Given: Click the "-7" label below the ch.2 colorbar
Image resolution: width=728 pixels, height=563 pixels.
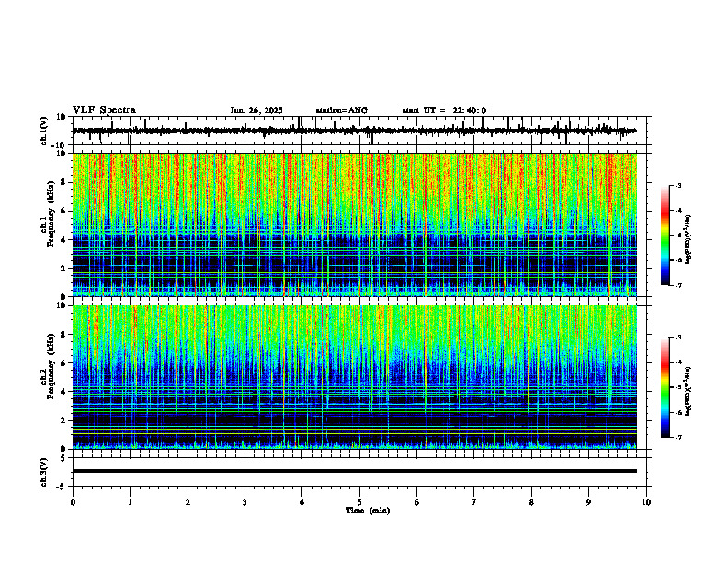Looking at the screenshot, I should [677, 437].
